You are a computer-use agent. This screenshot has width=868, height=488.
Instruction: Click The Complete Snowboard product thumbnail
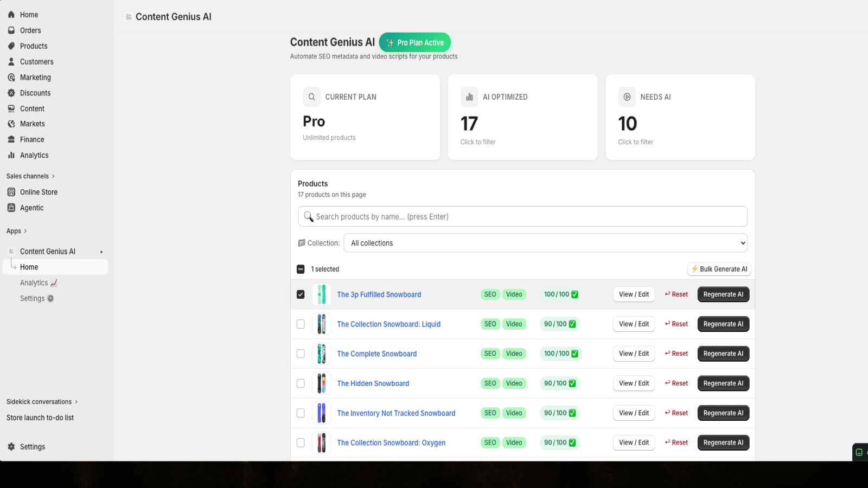322,354
